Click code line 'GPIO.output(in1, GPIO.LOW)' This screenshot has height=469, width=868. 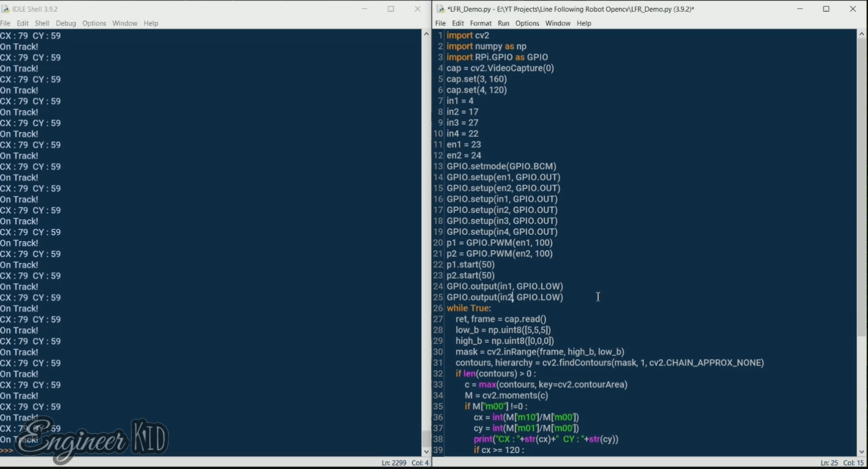click(505, 287)
